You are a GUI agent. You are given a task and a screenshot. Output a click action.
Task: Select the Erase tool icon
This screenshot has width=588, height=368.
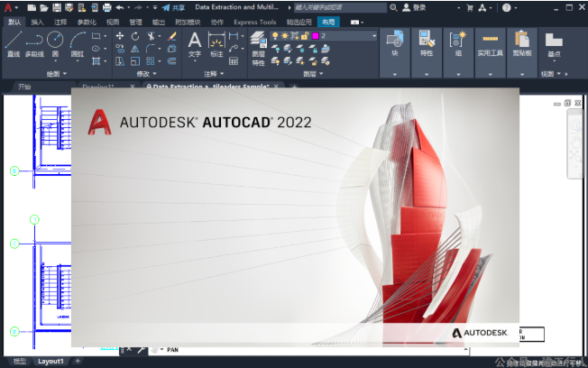pyautogui.click(x=172, y=36)
